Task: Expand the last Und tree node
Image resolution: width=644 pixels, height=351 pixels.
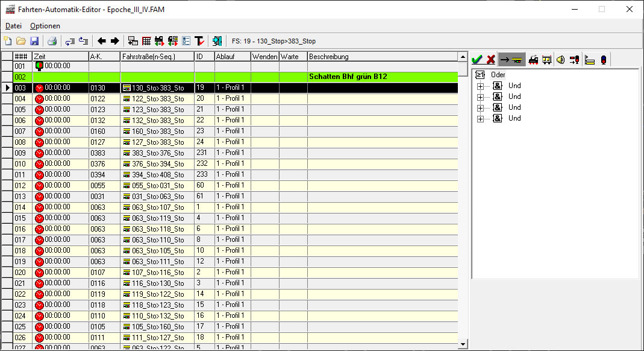Action: coord(480,118)
